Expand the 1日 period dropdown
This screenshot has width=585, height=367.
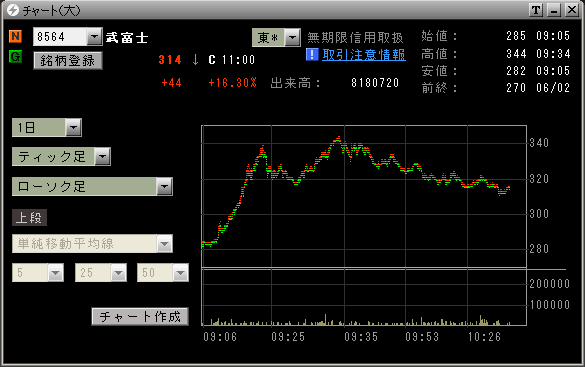[73, 128]
